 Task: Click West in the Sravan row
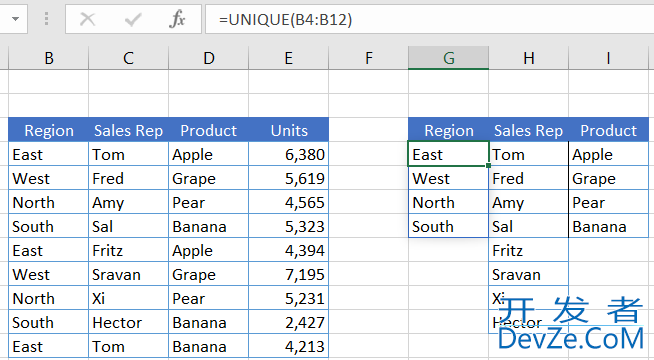point(48,274)
